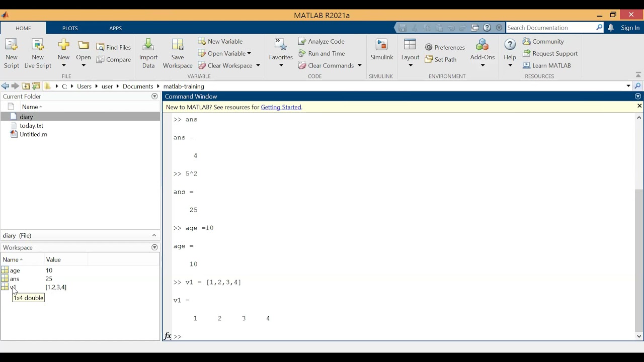Open Community resources
Viewport: 644px width, 362px height.
(x=543, y=41)
